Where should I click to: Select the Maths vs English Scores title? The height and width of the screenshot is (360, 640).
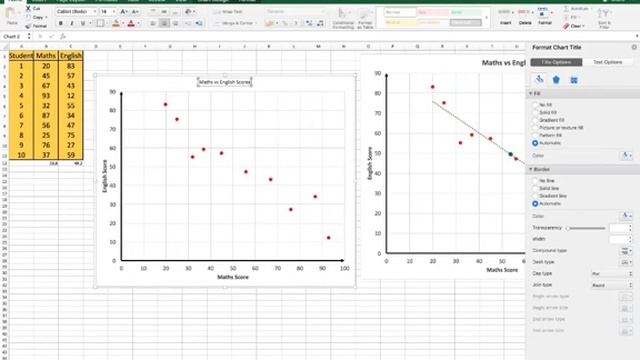(224, 82)
